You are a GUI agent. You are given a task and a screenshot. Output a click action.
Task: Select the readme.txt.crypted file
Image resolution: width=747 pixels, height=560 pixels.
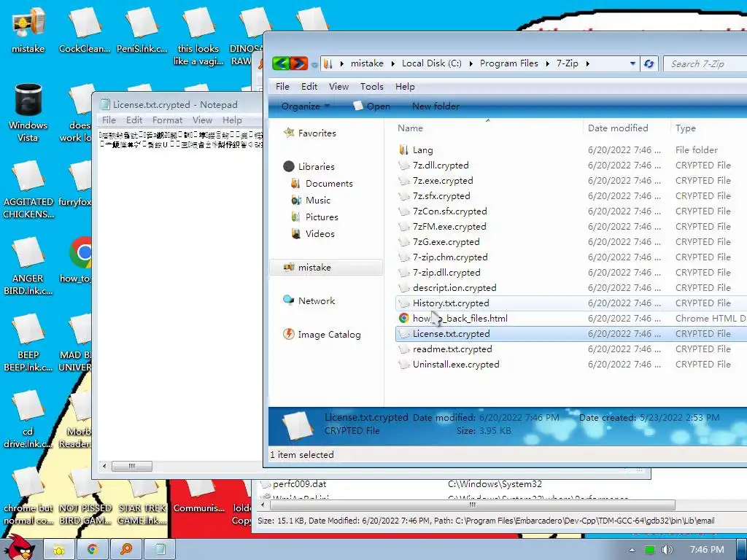(x=452, y=349)
